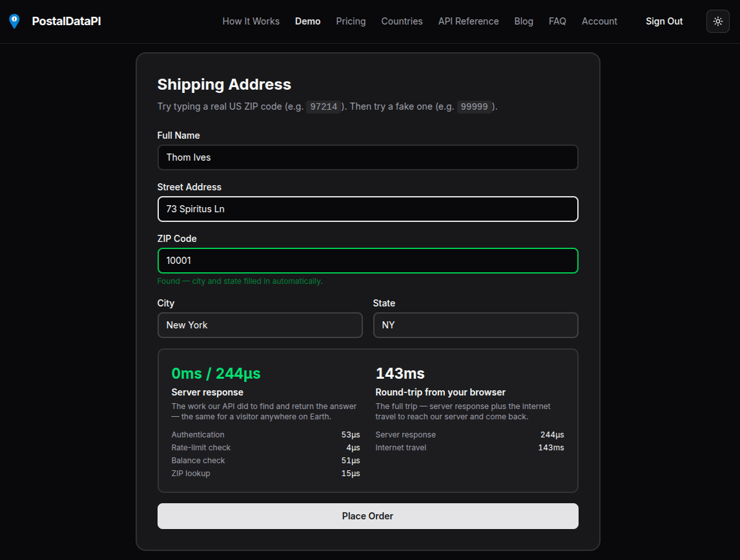Click the 97214 example ZIP code

point(324,106)
